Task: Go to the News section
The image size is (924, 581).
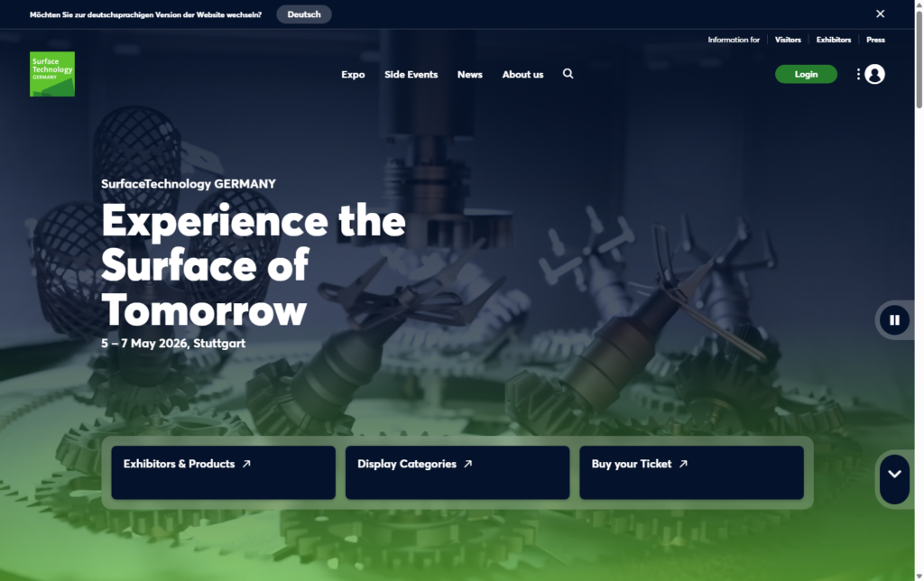Action: point(469,74)
